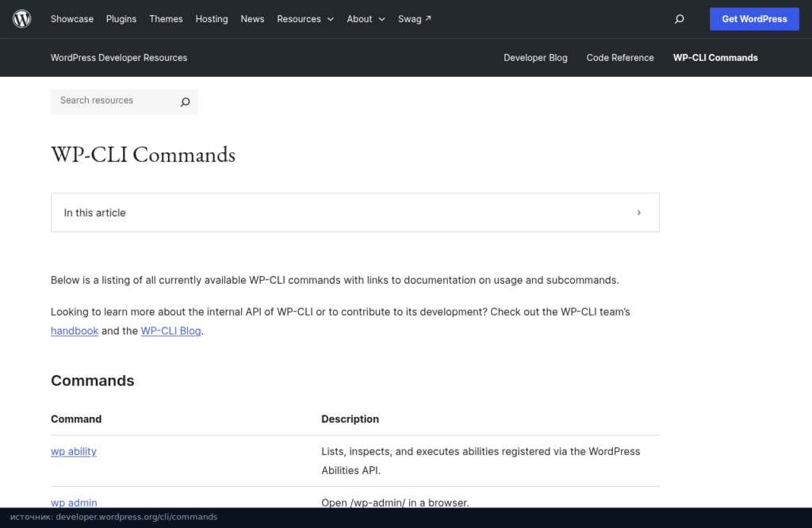Open the WP-CLI Blog link
The width and height of the screenshot is (812, 528).
click(x=171, y=331)
